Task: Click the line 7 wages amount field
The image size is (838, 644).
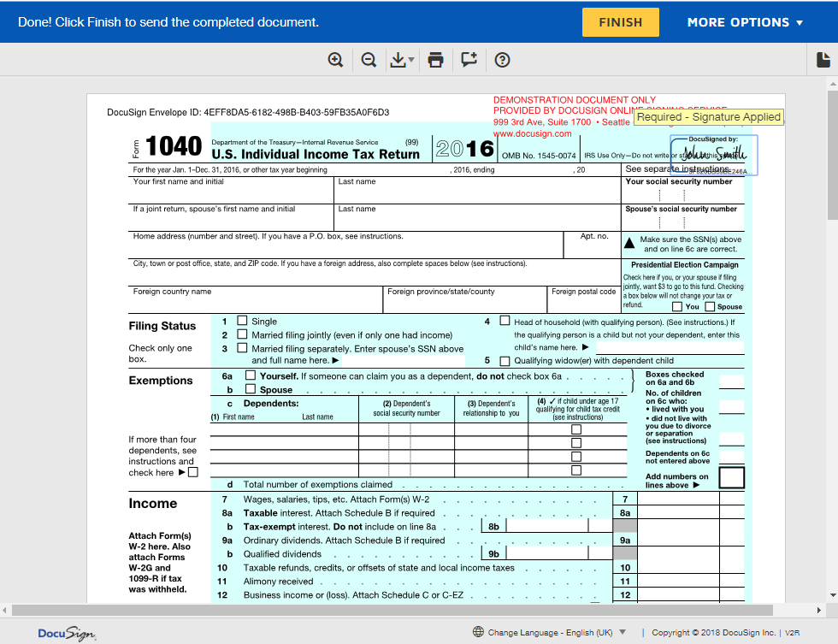Action: tap(678, 499)
